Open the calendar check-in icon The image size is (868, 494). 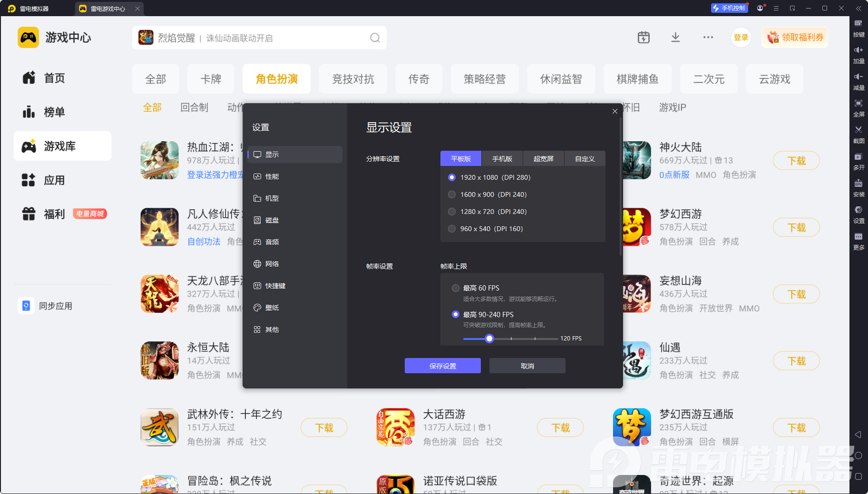click(x=644, y=38)
